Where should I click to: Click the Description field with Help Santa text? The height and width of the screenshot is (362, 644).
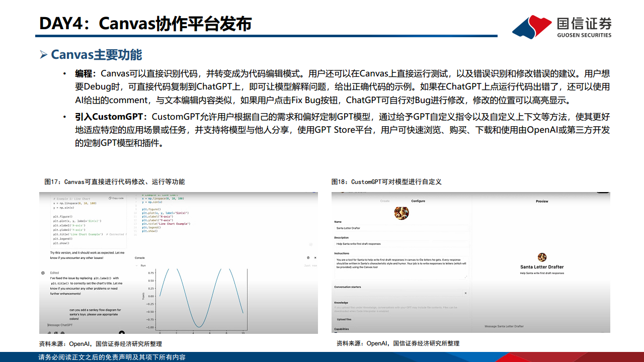click(x=401, y=244)
